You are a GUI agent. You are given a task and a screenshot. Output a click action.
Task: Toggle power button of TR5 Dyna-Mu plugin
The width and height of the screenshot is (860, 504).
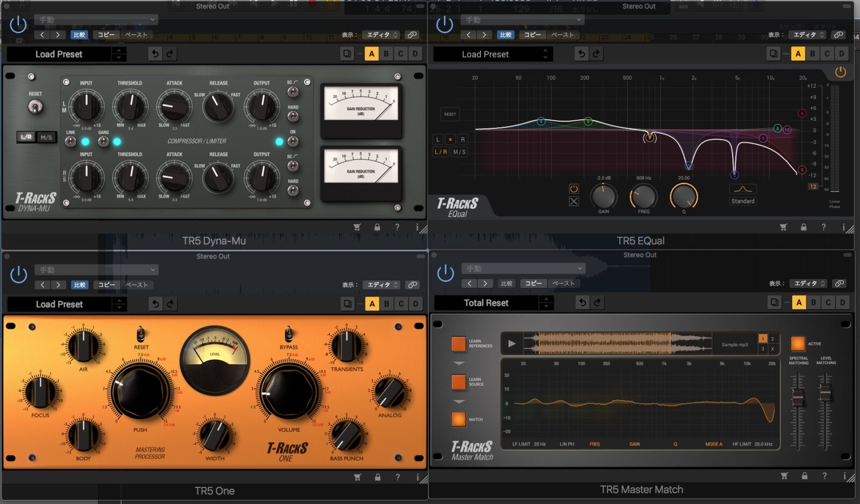18,24
